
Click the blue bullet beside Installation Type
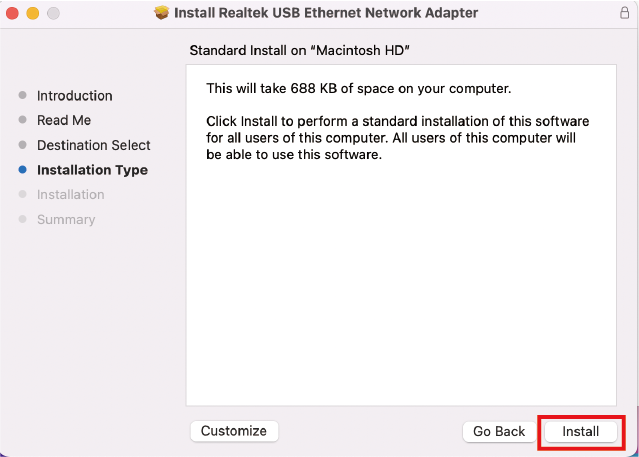coord(23,171)
